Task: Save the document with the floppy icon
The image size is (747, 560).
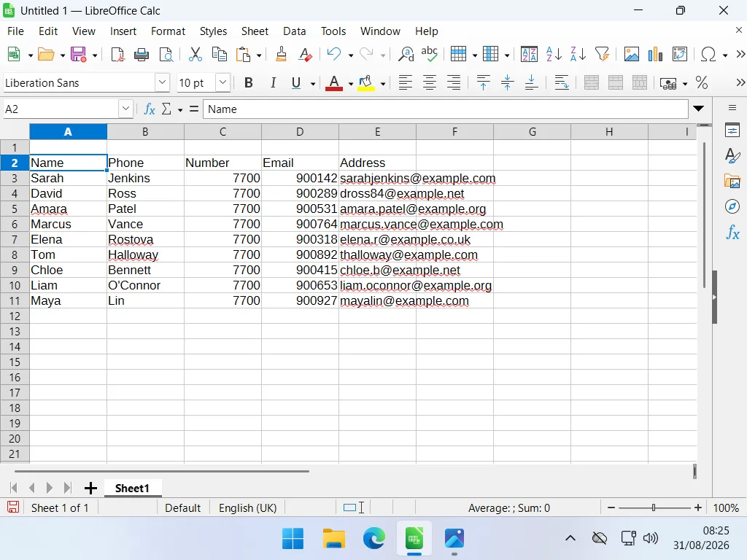Action: tap(79, 54)
